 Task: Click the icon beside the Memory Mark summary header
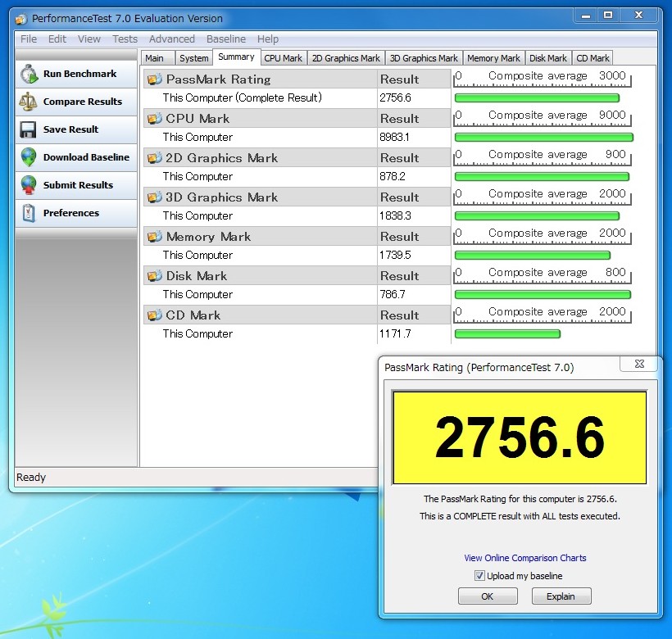click(154, 237)
